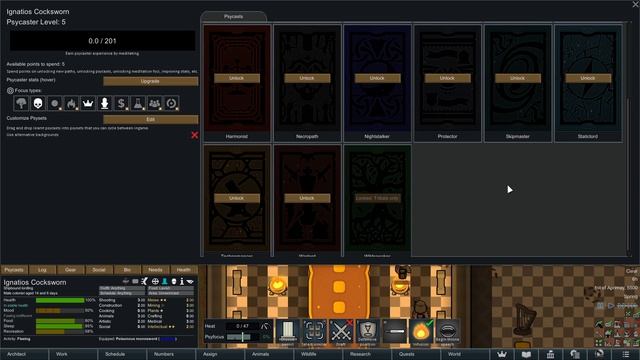Unlock the Nightstalker path
This screenshot has width=640, height=360.
point(377,78)
